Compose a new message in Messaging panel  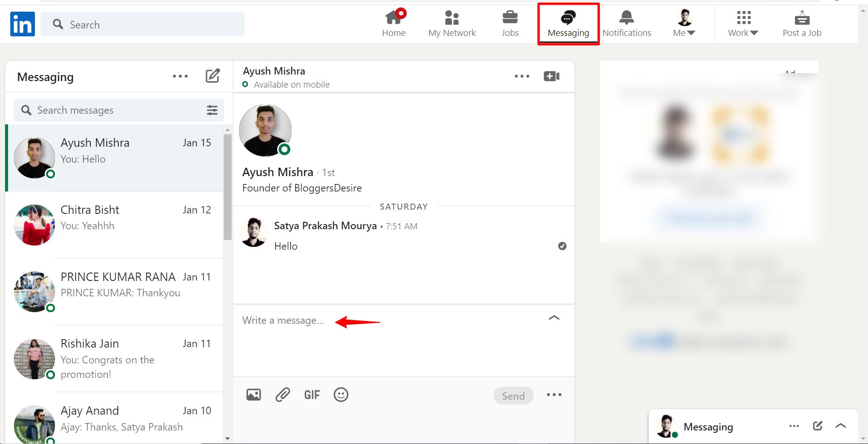213,76
